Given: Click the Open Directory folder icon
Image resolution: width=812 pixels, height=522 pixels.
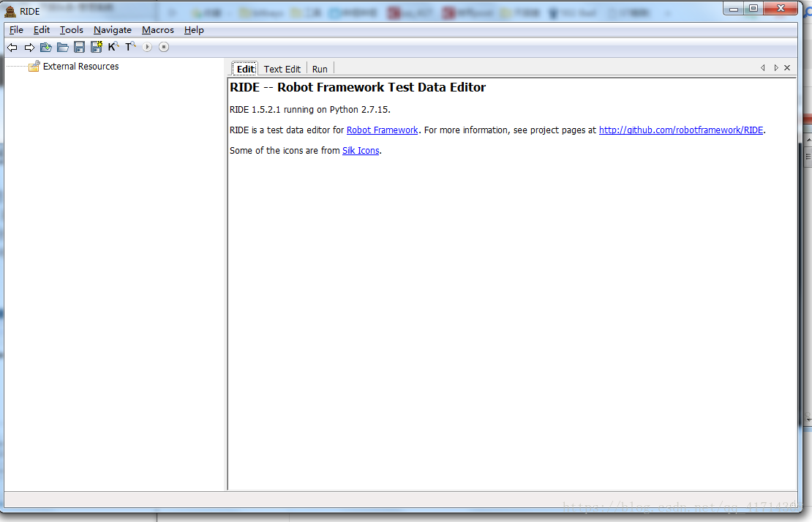Looking at the screenshot, I should [63, 47].
